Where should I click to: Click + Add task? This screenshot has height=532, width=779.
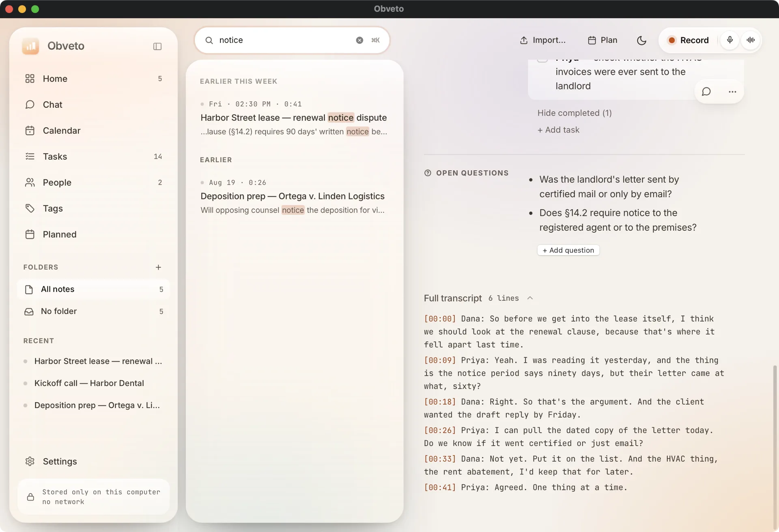(x=558, y=130)
